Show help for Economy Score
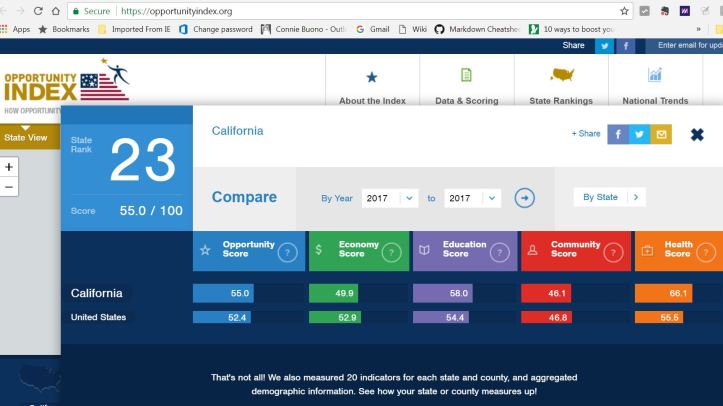Viewport: 723px width, 406px height. [x=391, y=252]
